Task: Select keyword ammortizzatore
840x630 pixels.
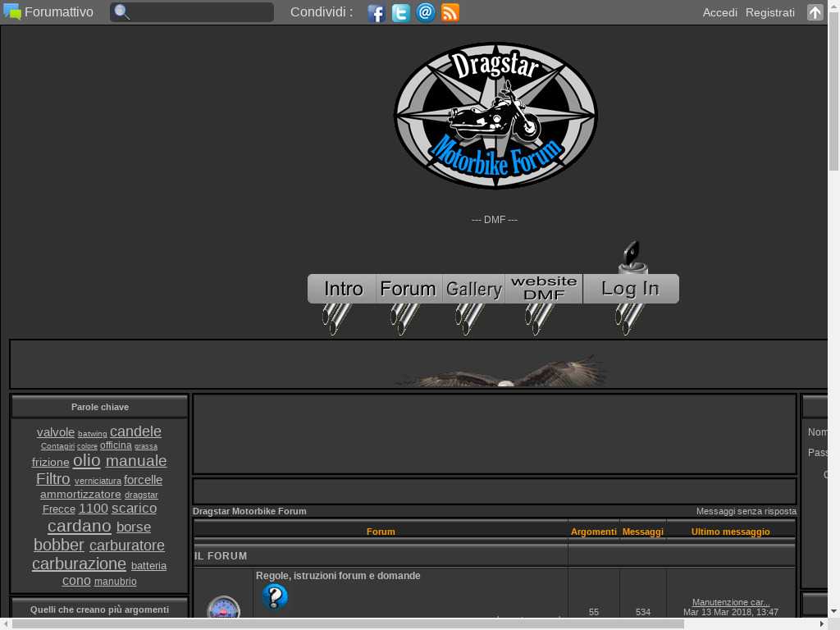Action: [80, 494]
